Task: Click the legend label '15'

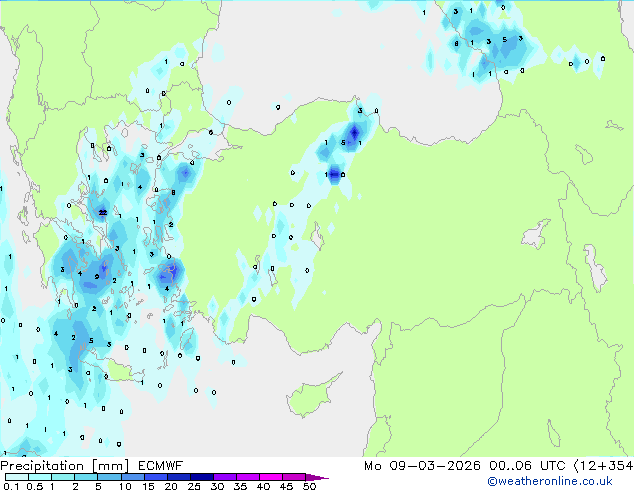Action: [x=148, y=486]
